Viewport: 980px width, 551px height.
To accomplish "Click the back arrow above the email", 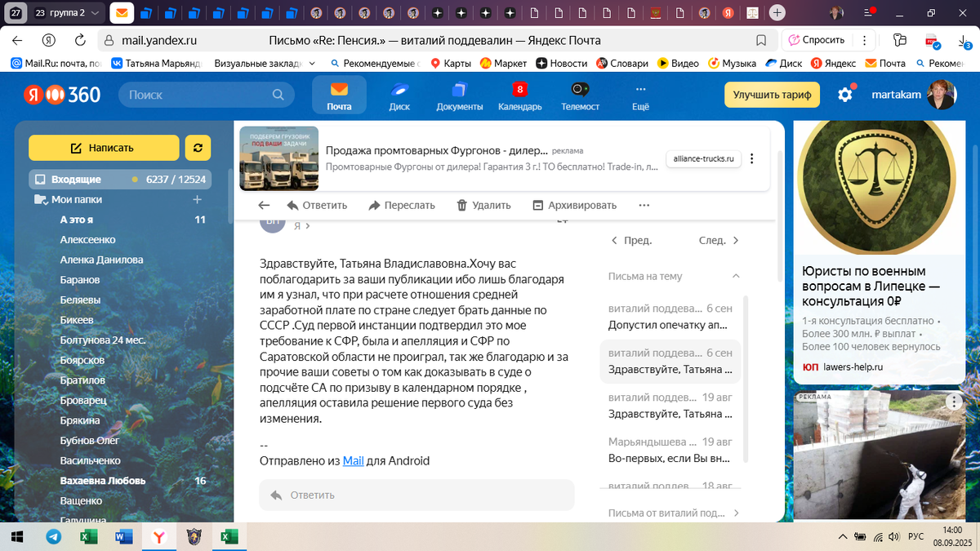I will (x=262, y=205).
